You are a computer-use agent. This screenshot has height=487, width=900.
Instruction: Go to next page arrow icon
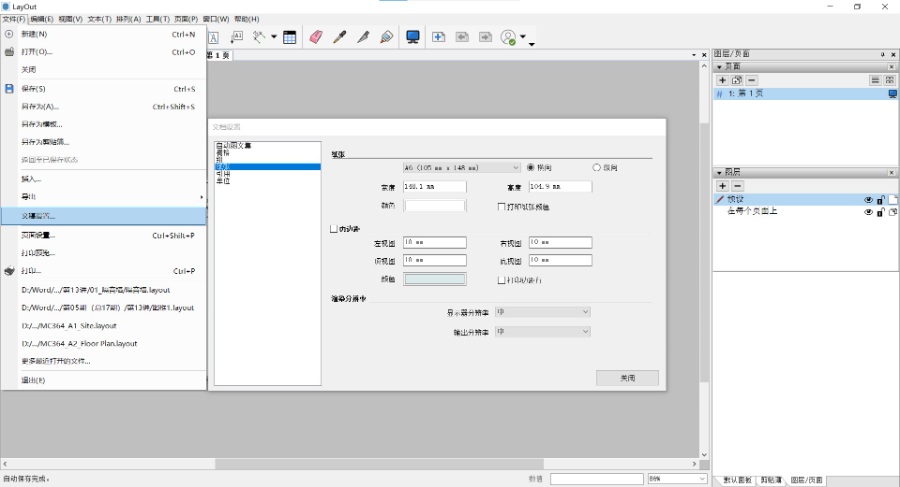tap(486, 37)
